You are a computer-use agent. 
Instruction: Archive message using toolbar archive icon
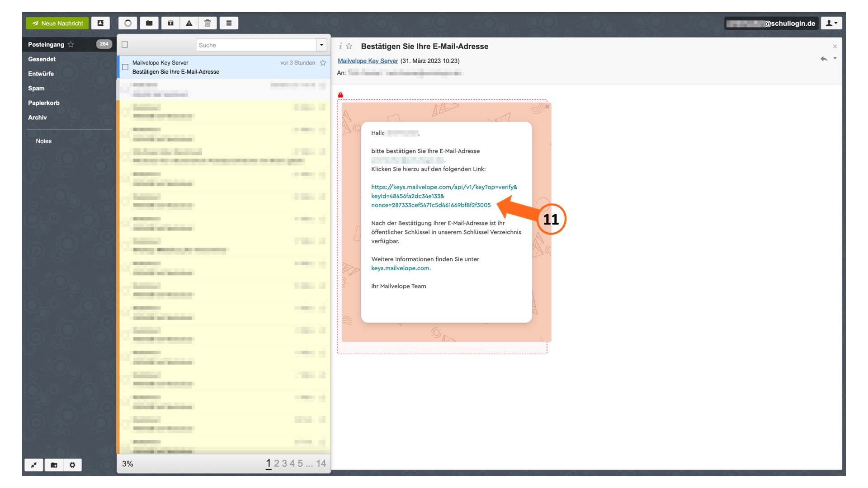click(x=170, y=23)
